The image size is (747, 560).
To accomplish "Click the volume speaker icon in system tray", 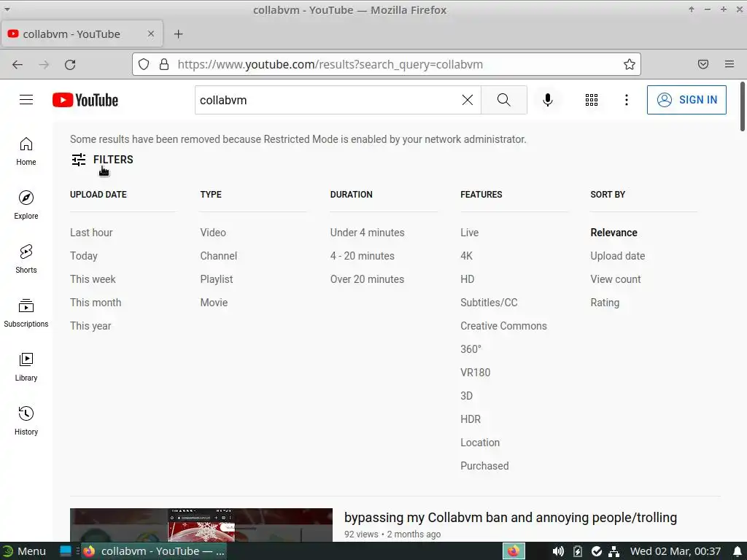I will tap(558, 551).
